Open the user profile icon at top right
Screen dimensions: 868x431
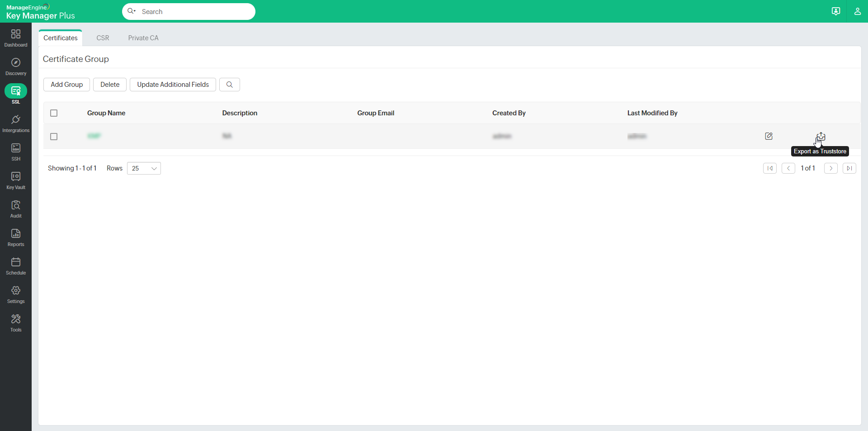click(858, 11)
